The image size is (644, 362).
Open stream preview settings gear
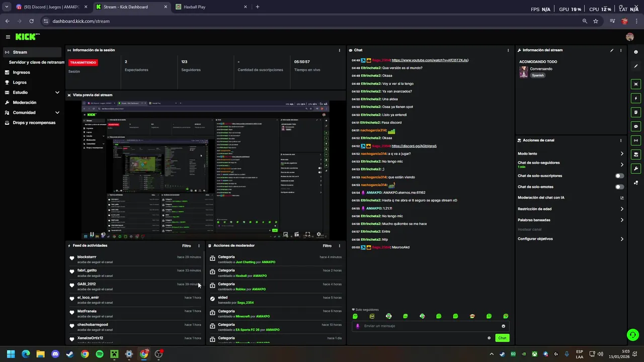click(x=318, y=234)
